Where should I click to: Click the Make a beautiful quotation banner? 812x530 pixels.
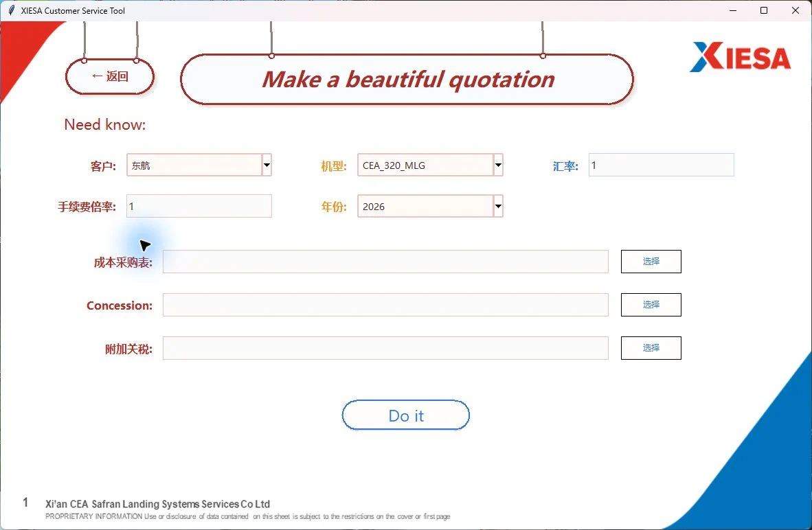click(407, 79)
